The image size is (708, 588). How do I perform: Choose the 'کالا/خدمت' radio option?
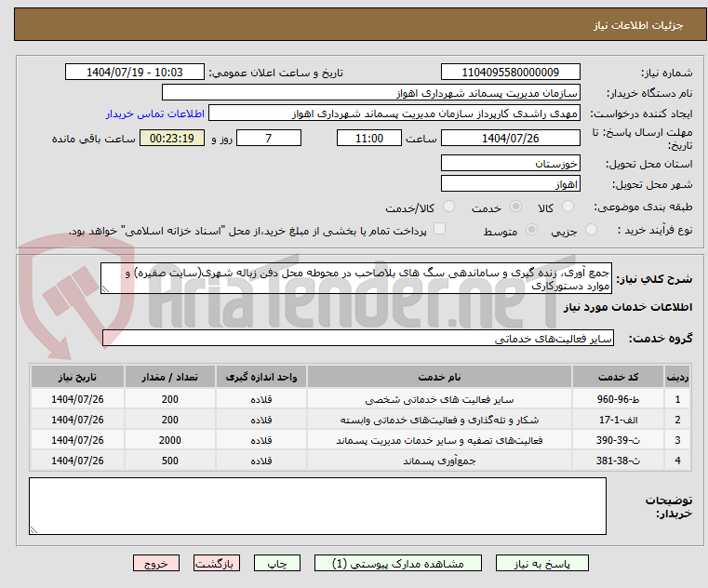449,207
